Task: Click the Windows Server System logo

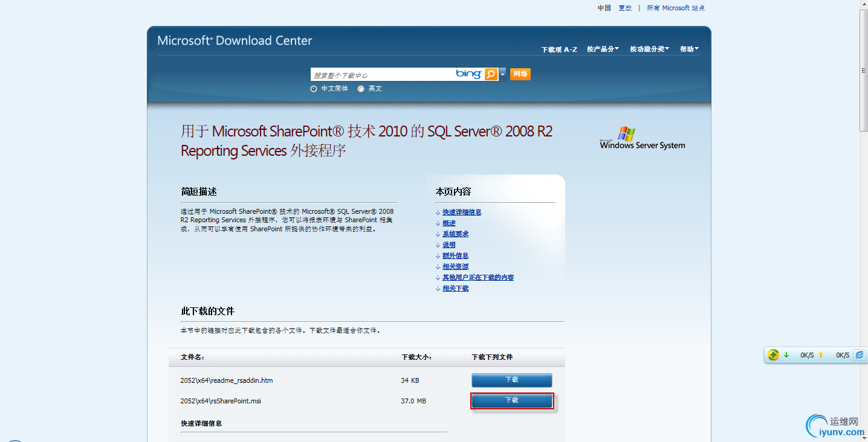Action: click(x=643, y=138)
